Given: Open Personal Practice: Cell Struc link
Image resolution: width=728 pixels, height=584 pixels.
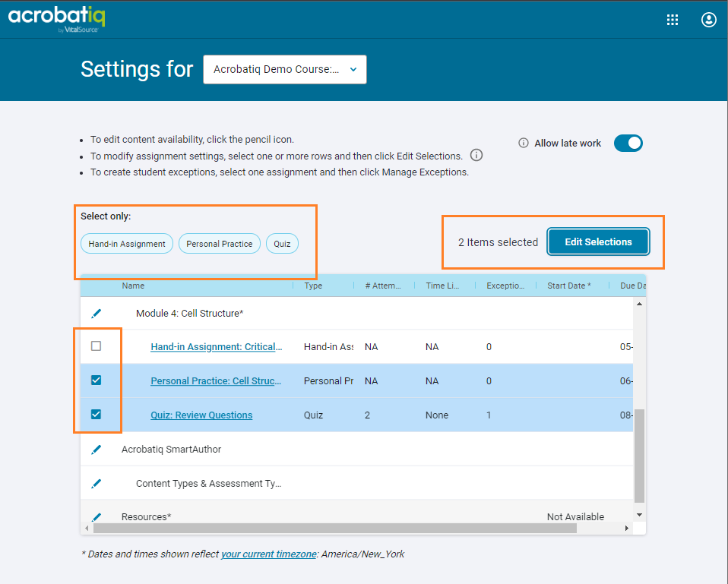Looking at the screenshot, I should 216,380.
